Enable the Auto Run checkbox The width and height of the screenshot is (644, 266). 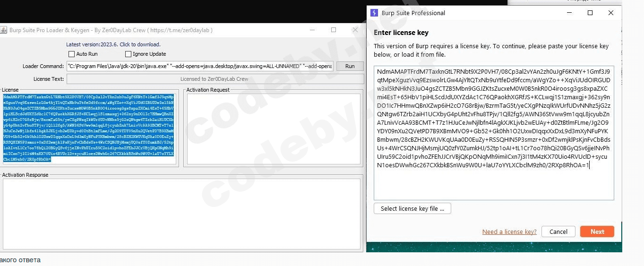coord(72,54)
